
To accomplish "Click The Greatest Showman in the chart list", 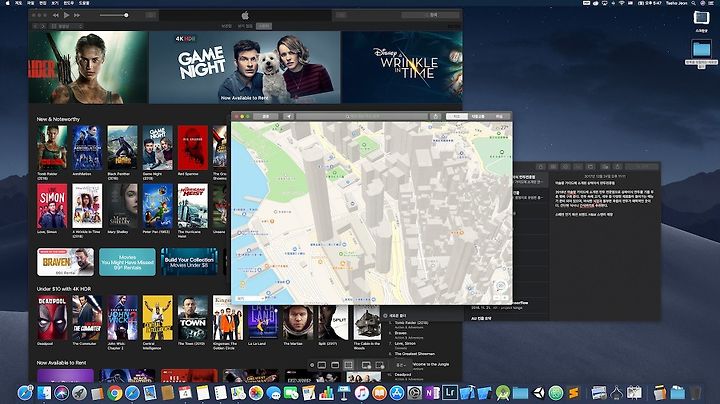I will click(x=415, y=354).
